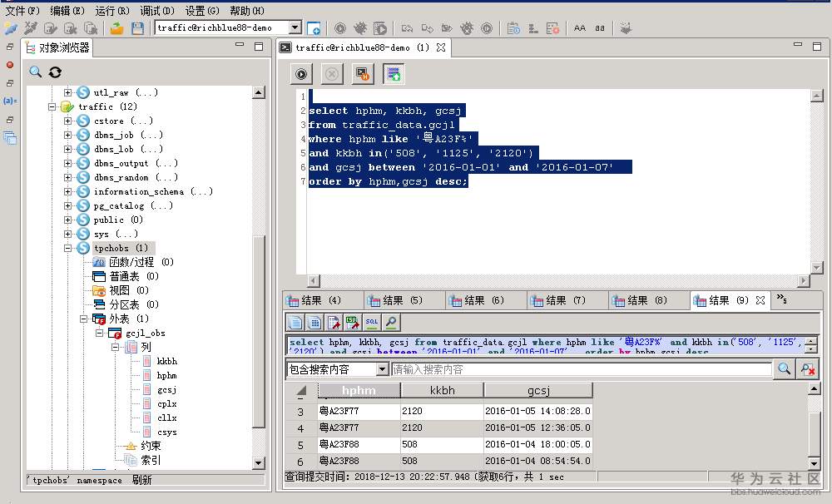
Task: Click the SQL view icon in result toolbar
Action: tap(372, 322)
